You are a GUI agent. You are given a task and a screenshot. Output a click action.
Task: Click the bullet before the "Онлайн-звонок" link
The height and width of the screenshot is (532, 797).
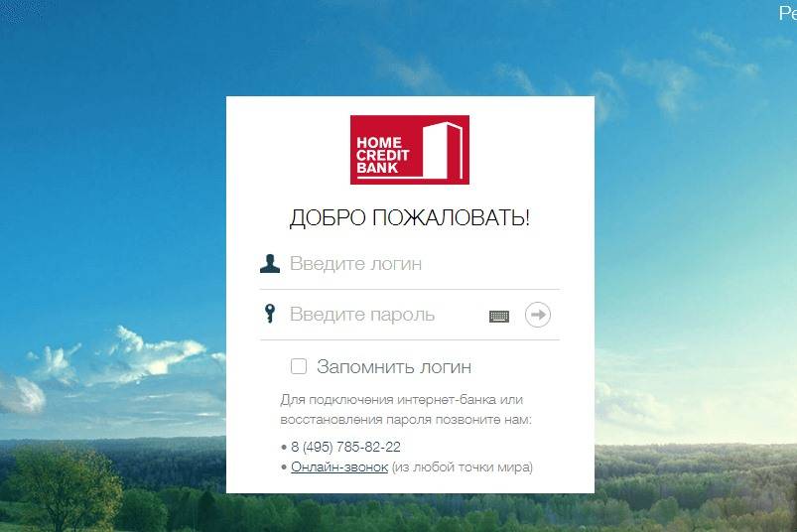pos(284,467)
